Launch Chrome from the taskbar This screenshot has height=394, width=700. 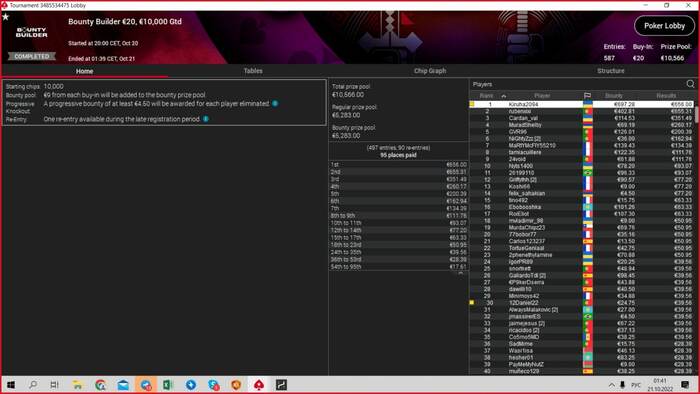(x=100, y=385)
